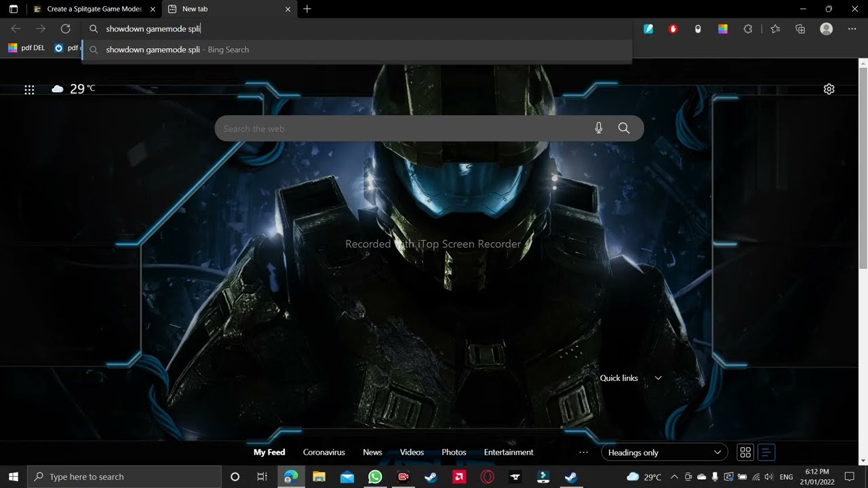The image size is (868, 488).
Task: Close the Create a Splitgate Game Modes tab
Action: click(x=153, y=9)
